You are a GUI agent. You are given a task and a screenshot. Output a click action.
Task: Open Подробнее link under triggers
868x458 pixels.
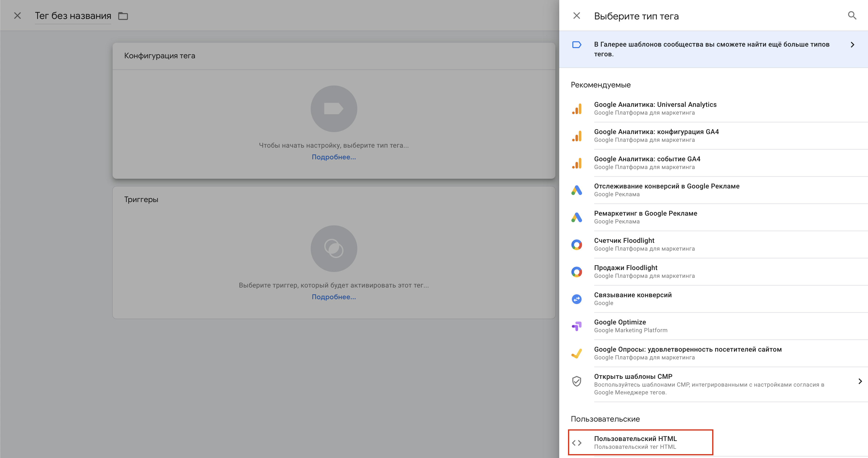(334, 297)
